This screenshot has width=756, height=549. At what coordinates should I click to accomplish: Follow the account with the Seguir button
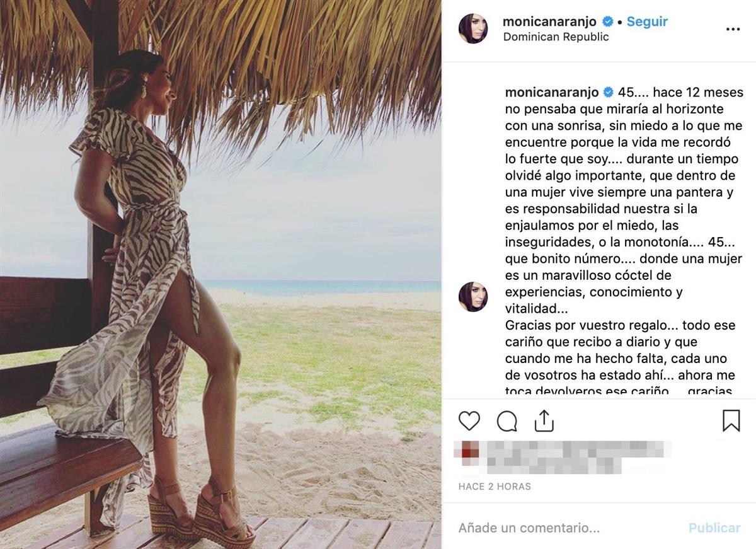pyautogui.click(x=647, y=21)
